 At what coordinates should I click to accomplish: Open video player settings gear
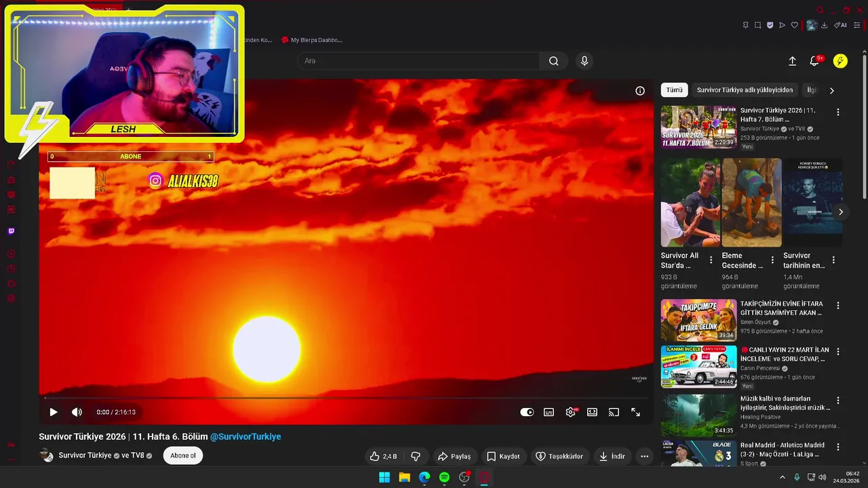click(x=571, y=412)
